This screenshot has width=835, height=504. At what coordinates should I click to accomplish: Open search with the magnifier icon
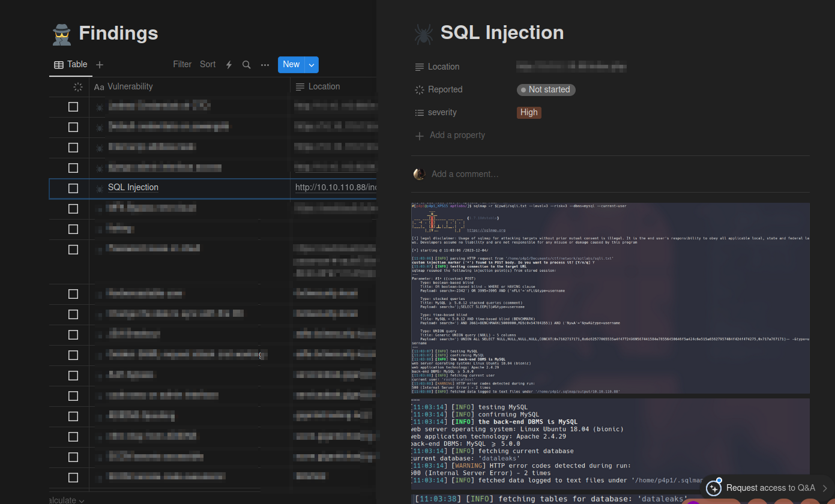(x=246, y=65)
